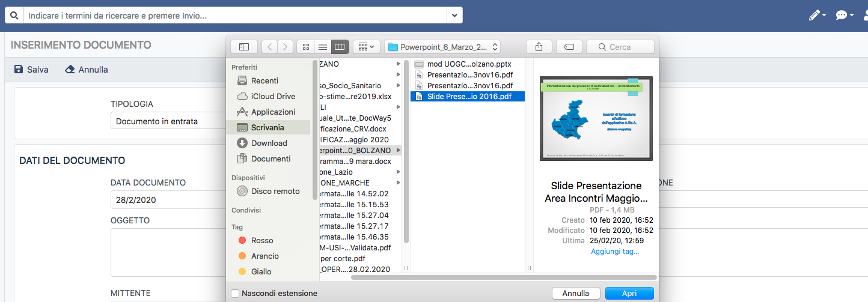The height and width of the screenshot is (302, 868).
Task: Click the edit tags icon button
Action: (569, 47)
